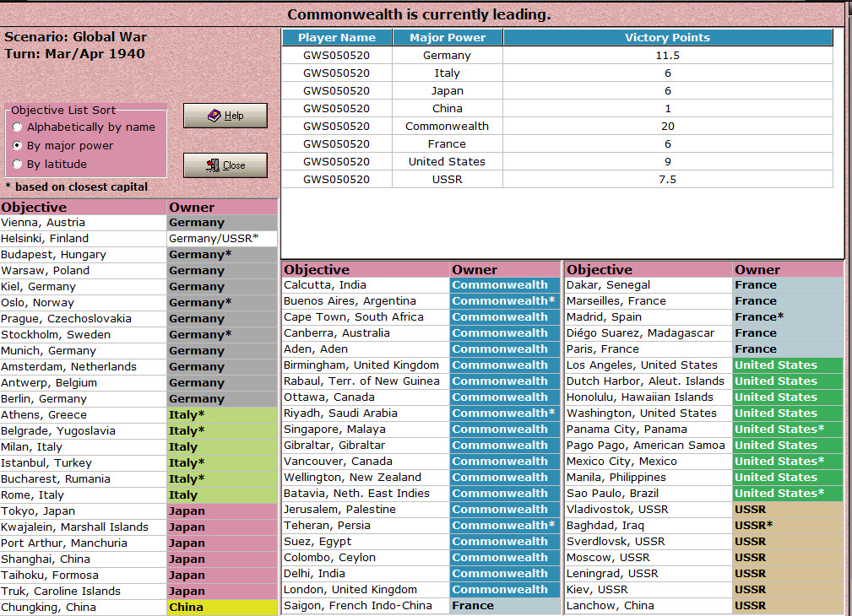Select Helsinki, Finland objective row
The image size is (852, 616).
[x=138, y=239]
